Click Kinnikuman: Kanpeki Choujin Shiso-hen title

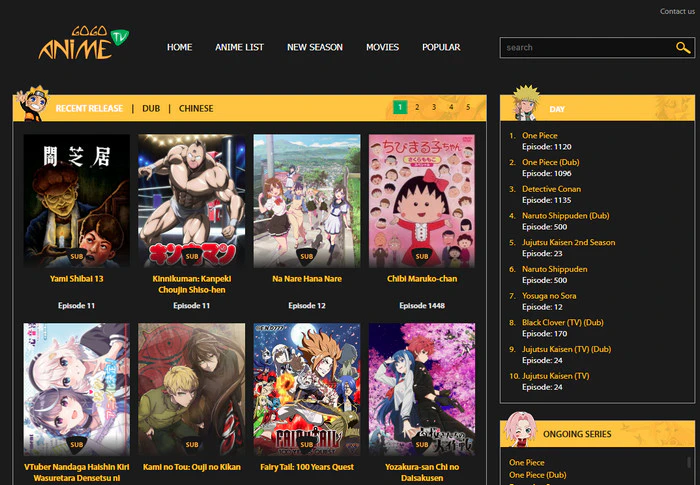click(192, 284)
